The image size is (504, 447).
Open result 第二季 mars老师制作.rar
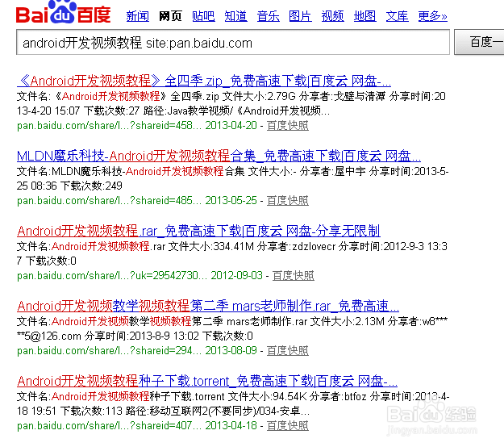click(208, 306)
